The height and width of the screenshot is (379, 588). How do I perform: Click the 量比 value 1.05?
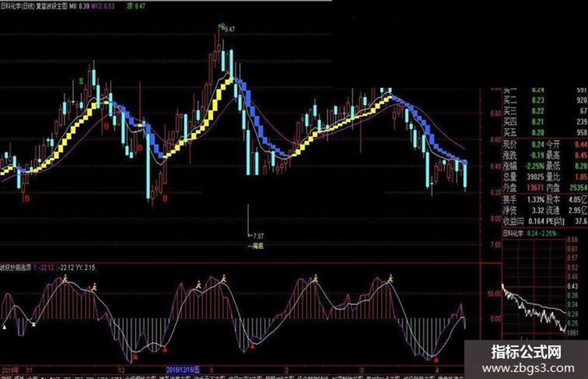581,177
